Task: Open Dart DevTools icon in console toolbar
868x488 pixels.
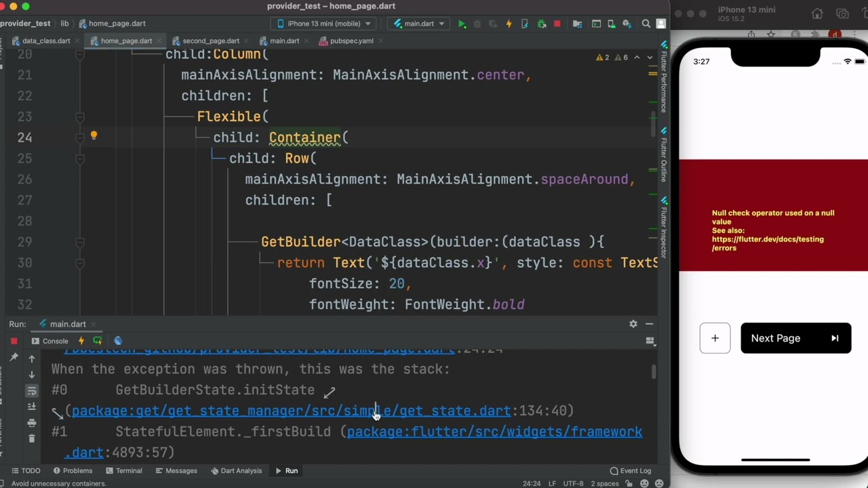Action: click(x=118, y=341)
